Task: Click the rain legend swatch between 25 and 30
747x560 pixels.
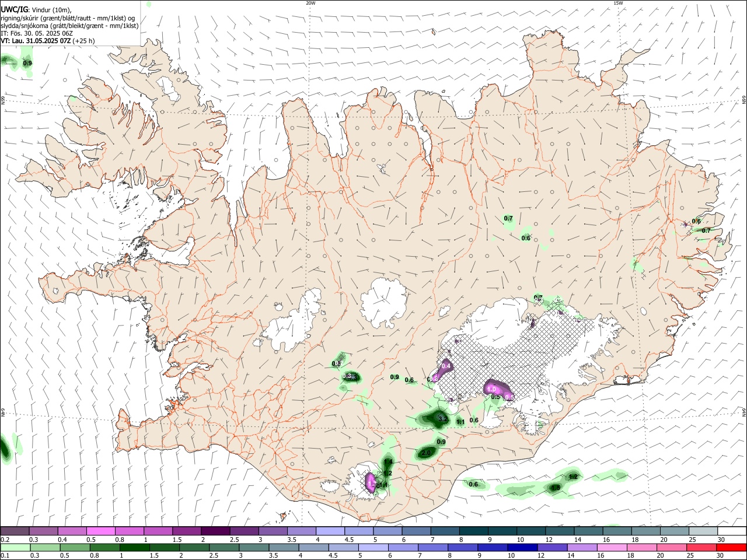Action: [701, 547]
